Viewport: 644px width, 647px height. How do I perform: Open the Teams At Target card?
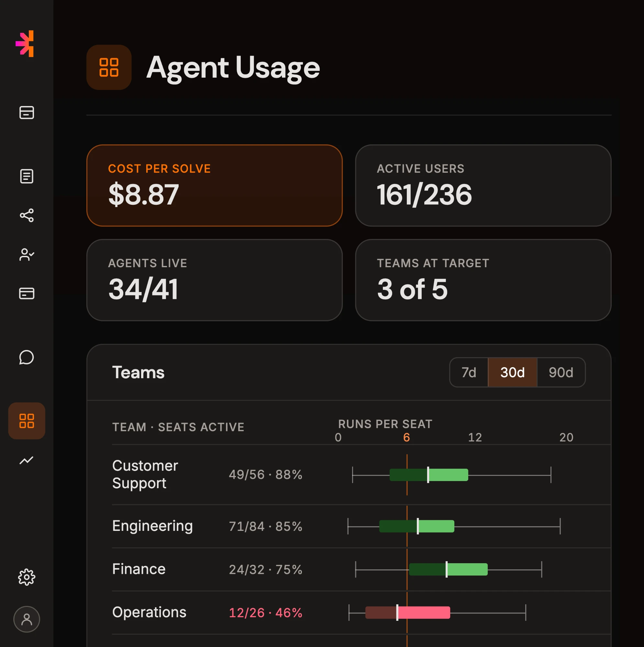click(x=483, y=280)
